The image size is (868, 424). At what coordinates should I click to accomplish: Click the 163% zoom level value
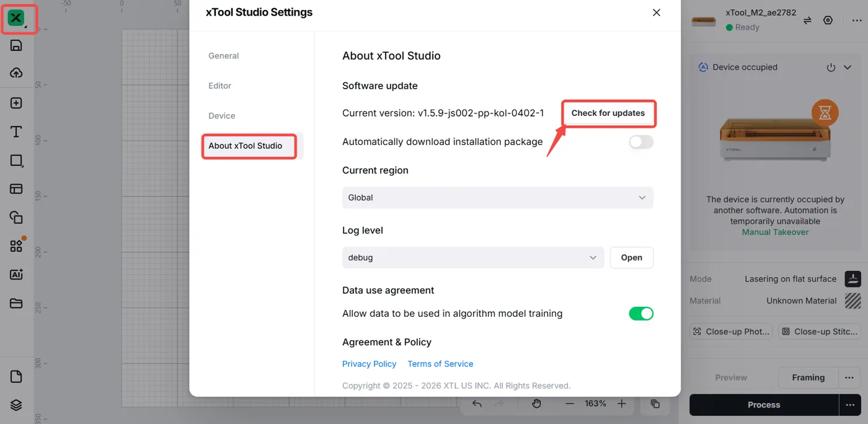point(596,404)
